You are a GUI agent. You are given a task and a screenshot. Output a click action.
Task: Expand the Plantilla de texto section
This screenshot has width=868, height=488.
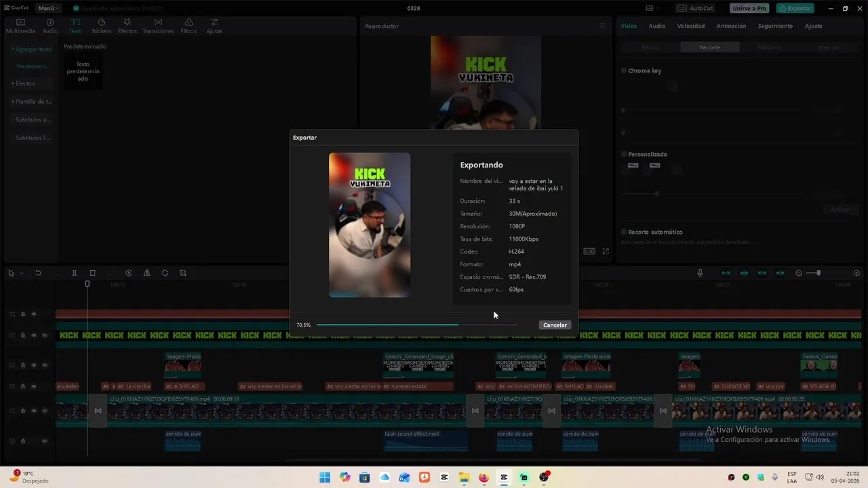tap(32, 102)
